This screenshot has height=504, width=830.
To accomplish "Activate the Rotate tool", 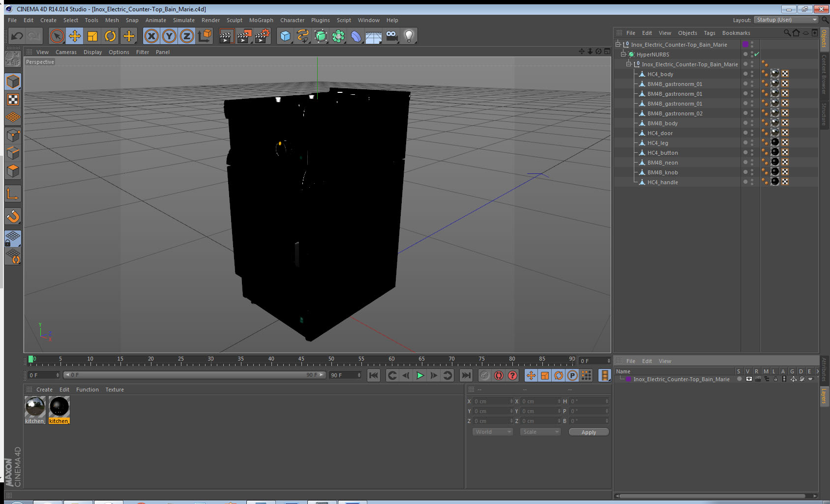I will tap(111, 36).
